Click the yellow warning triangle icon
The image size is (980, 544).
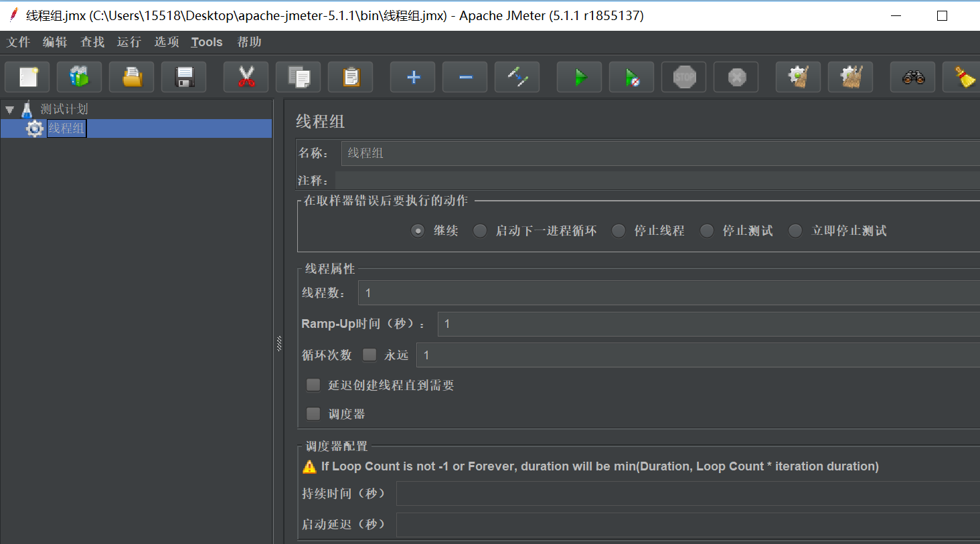tap(309, 467)
